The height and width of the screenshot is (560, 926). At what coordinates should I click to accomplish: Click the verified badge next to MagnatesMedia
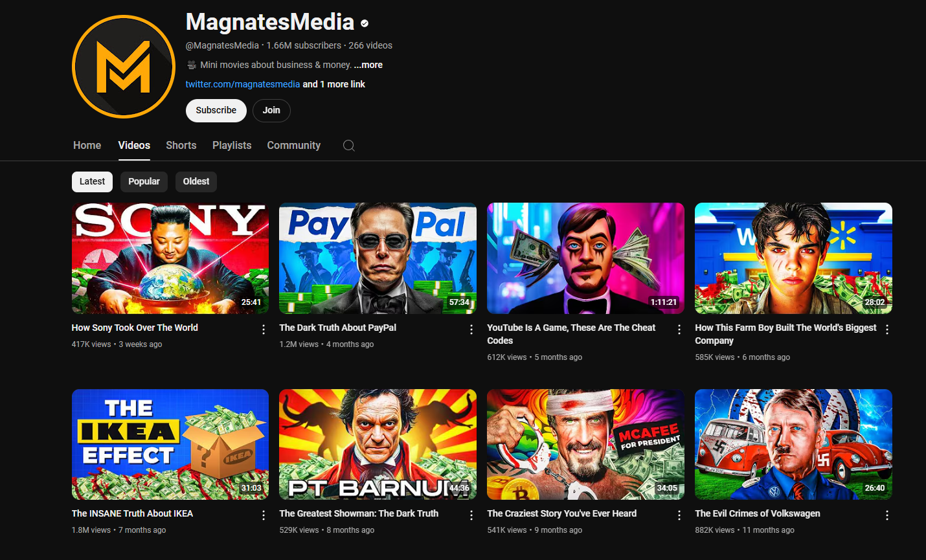(365, 23)
